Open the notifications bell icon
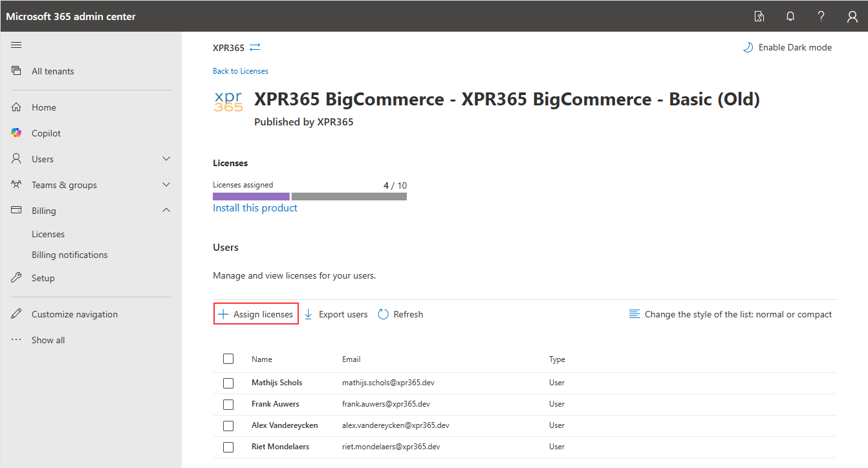Image resolution: width=868 pixels, height=468 pixels. (790, 17)
